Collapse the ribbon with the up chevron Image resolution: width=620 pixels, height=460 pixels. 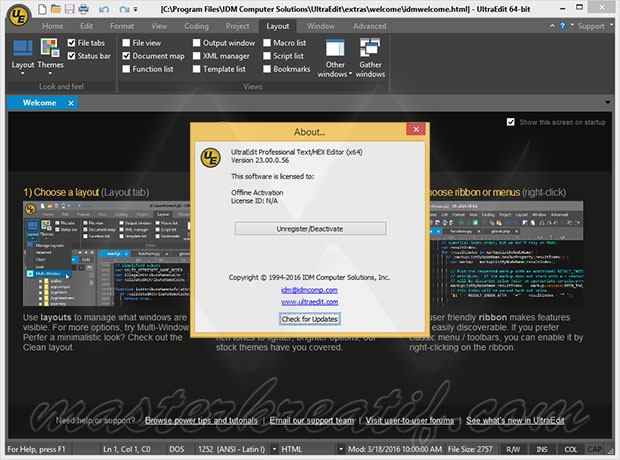pos(552,26)
